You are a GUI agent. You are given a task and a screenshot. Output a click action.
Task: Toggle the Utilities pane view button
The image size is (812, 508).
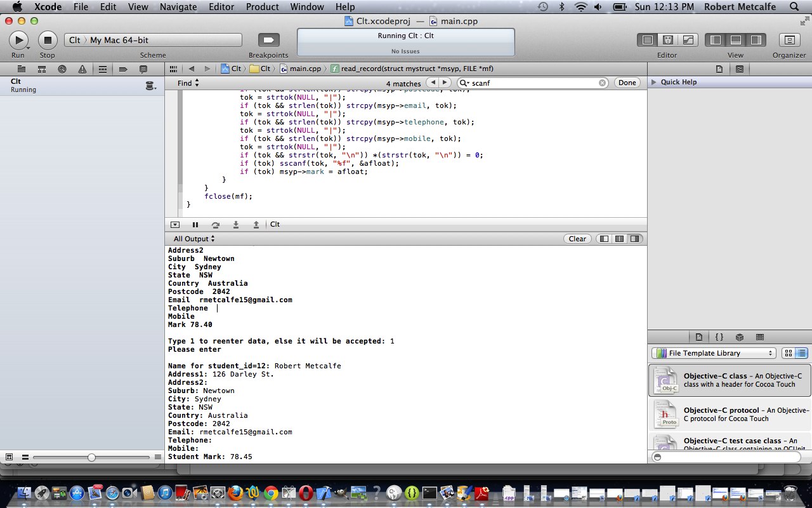(x=756, y=40)
